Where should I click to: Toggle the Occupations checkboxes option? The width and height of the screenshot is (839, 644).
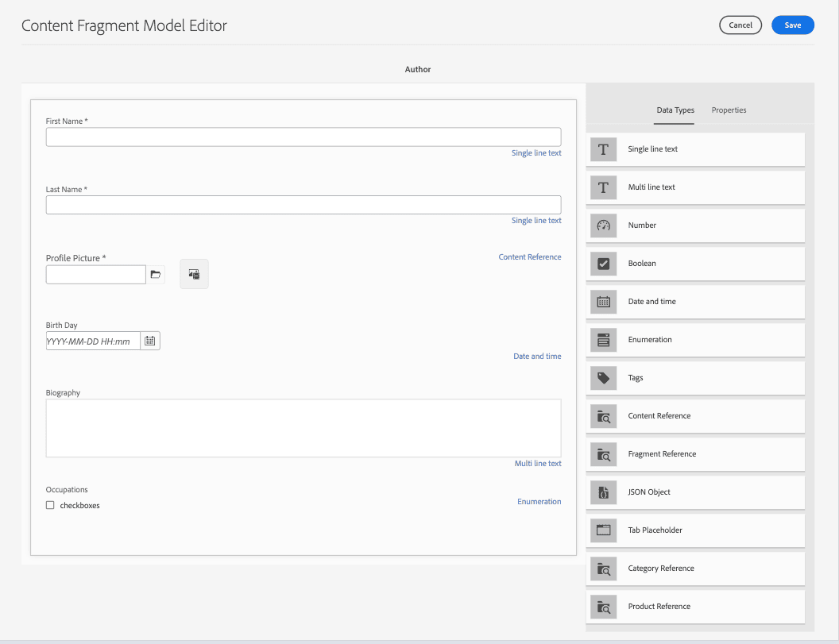pyautogui.click(x=50, y=505)
